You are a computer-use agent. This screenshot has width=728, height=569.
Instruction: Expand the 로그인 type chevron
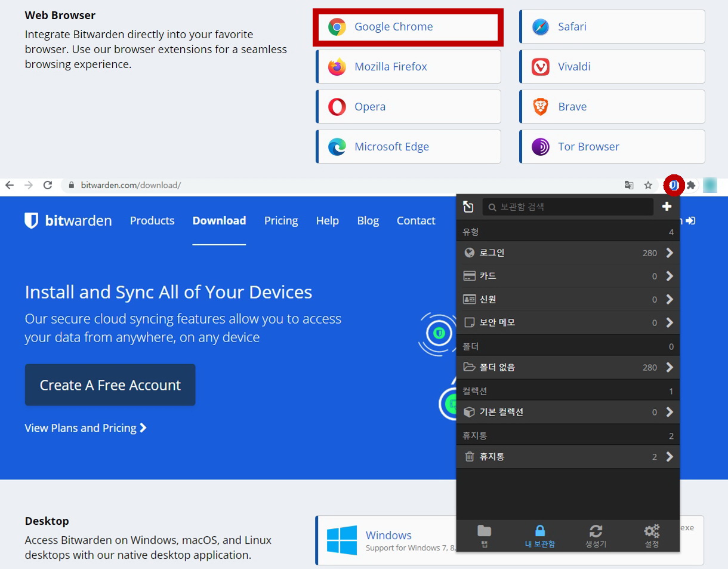670,253
